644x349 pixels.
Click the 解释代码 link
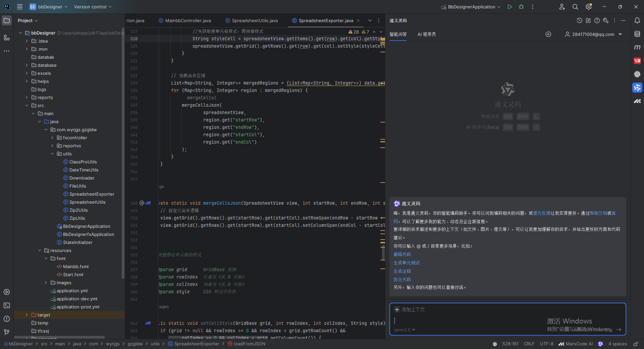point(402,254)
